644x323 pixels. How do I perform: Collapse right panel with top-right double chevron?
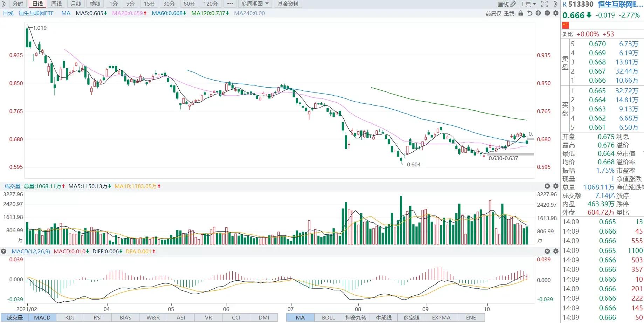click(555, 4)
